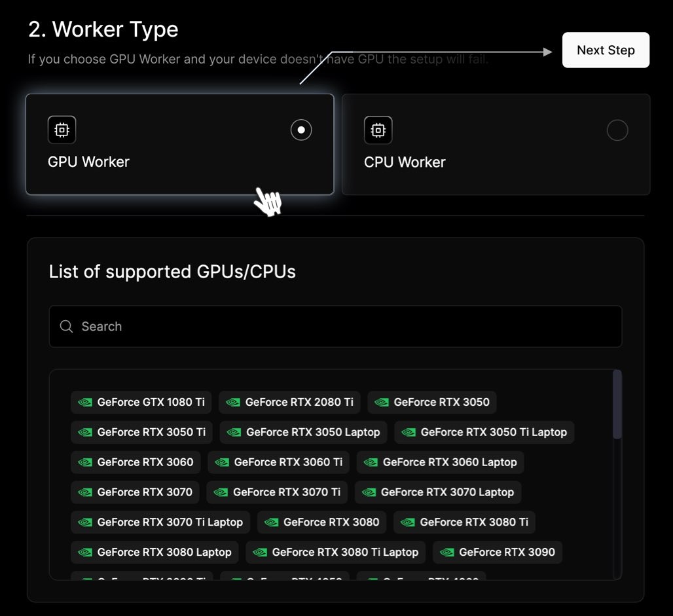This screenshot has height=616, width=673.
Task: Click Nvidia logo beside GeForce GTX 1080 Ti
Action: coord(85,402)
